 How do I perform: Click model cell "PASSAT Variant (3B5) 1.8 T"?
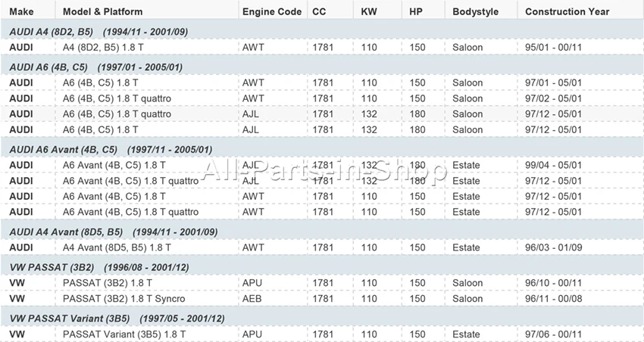pos(124,334)
